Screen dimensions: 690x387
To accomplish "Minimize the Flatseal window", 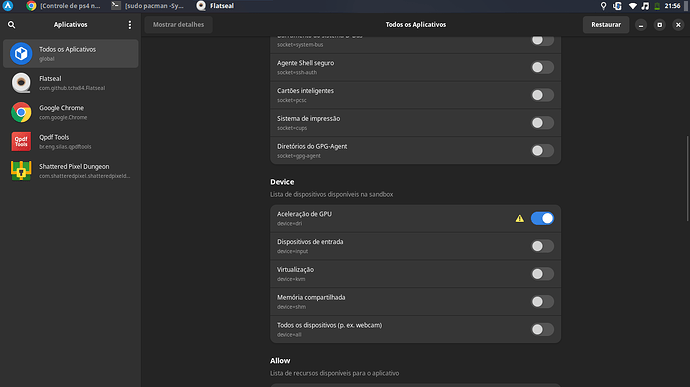I will [641, 25].
